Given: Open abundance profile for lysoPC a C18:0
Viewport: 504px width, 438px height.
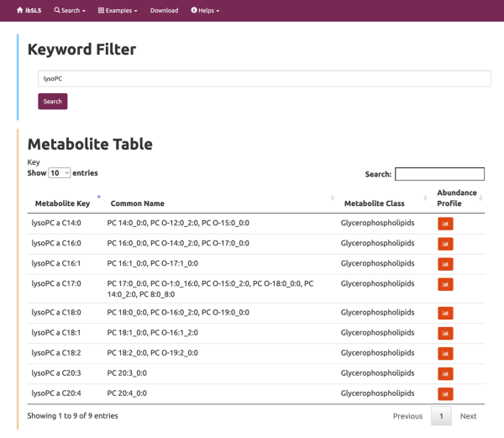Looking at the screenshot, I should tap(445, 314).
